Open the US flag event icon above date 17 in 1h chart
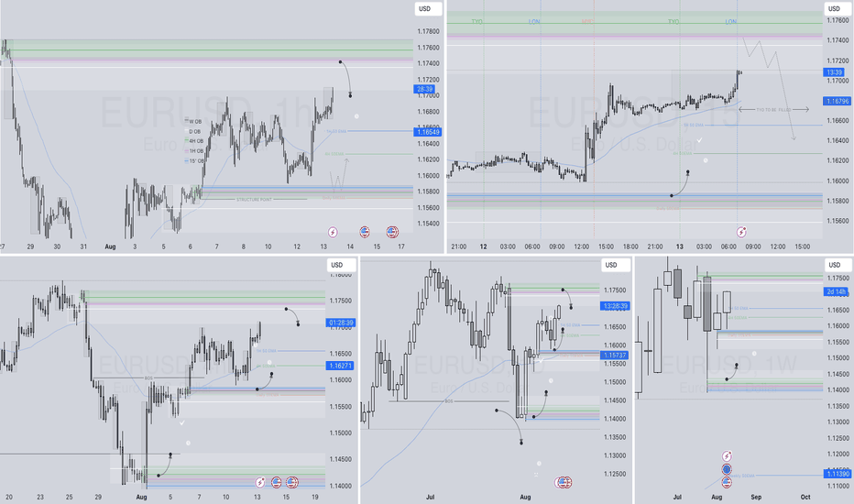Screen dimensions: 854x504 pyautogui.click(x=392, y=232)
